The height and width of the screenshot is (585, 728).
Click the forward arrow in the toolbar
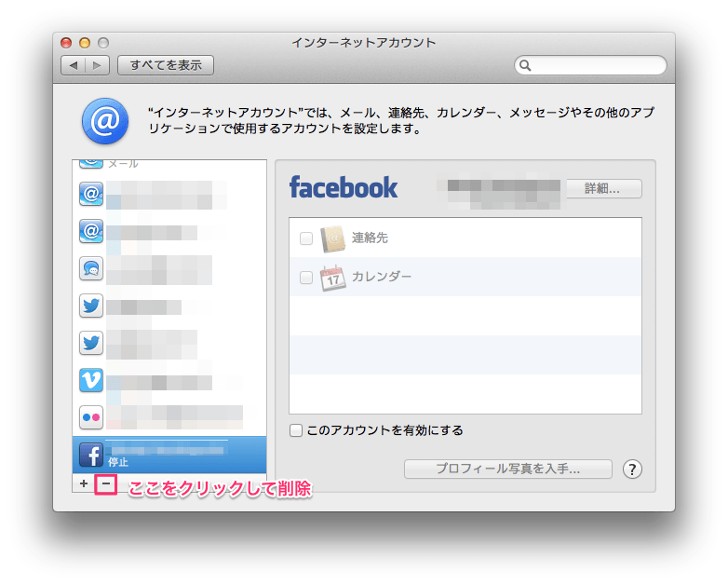[97, 65]
